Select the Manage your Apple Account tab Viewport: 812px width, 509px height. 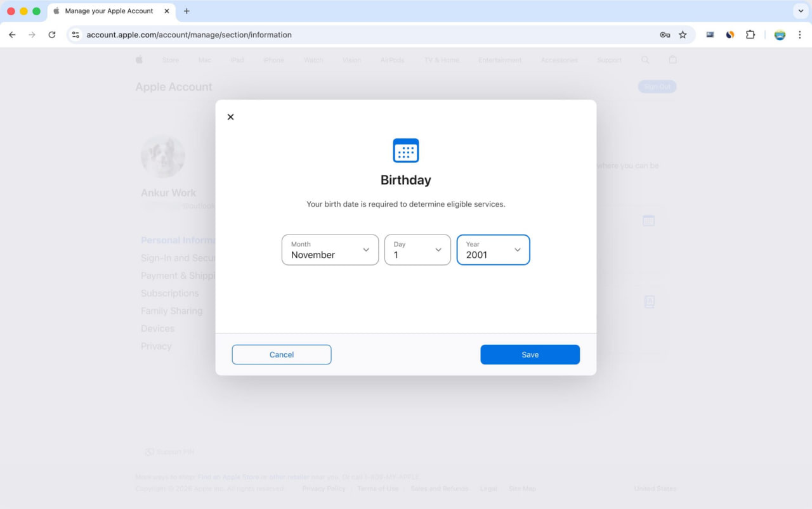coord(108,11)
